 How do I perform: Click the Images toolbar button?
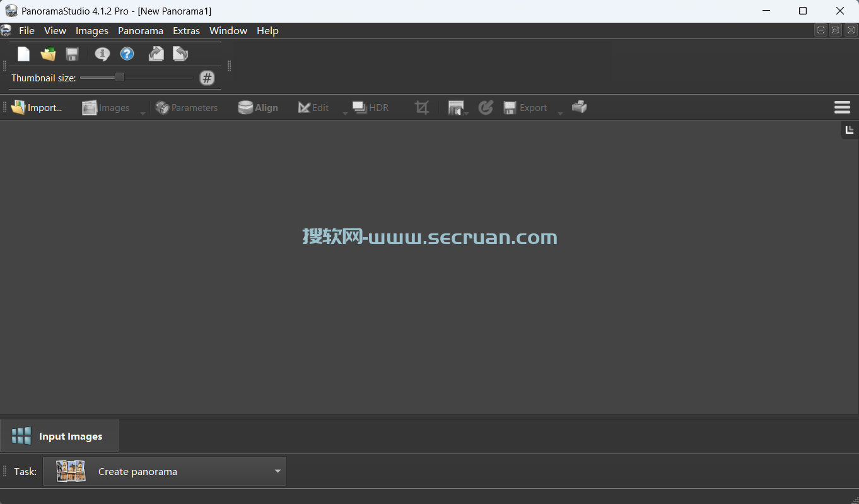tap(106, 108)
